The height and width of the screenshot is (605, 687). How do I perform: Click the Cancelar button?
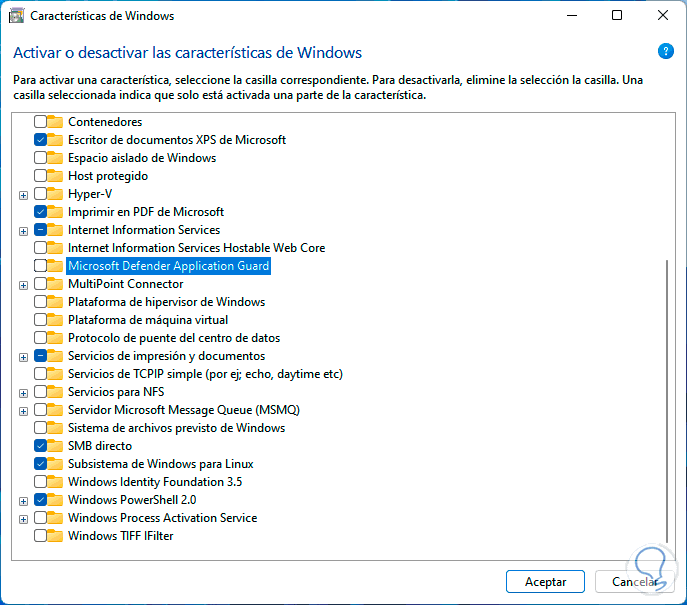(634, 581)
